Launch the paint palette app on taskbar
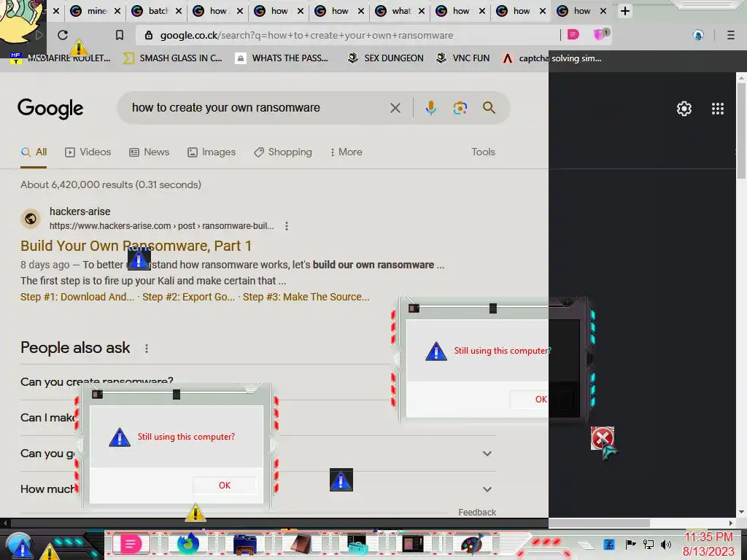This screenshot has width=747, height=560. click(x=471, y=544)
